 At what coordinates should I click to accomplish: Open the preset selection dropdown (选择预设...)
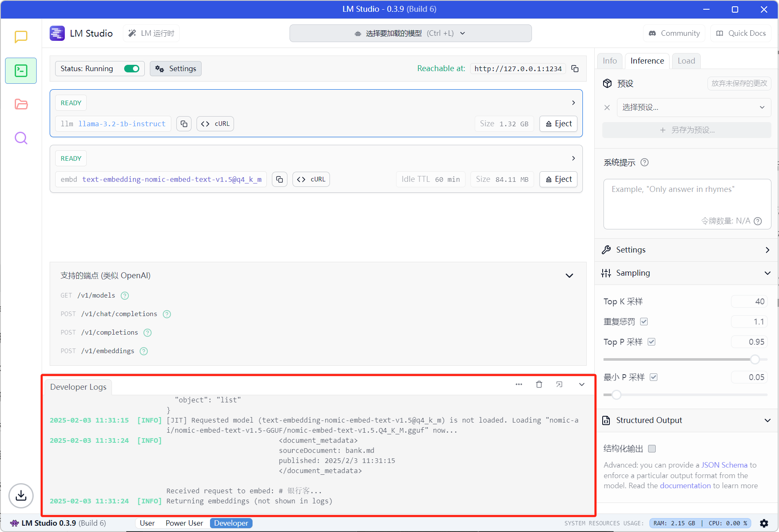(x=694, y=107)
